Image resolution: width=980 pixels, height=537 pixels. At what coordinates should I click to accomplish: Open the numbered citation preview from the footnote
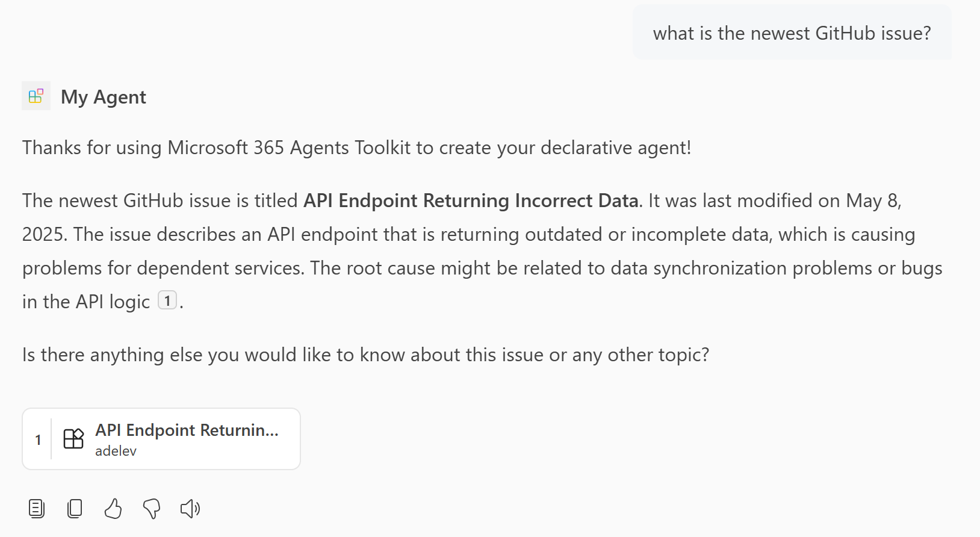pyautogui.click(x=167, y=300)
